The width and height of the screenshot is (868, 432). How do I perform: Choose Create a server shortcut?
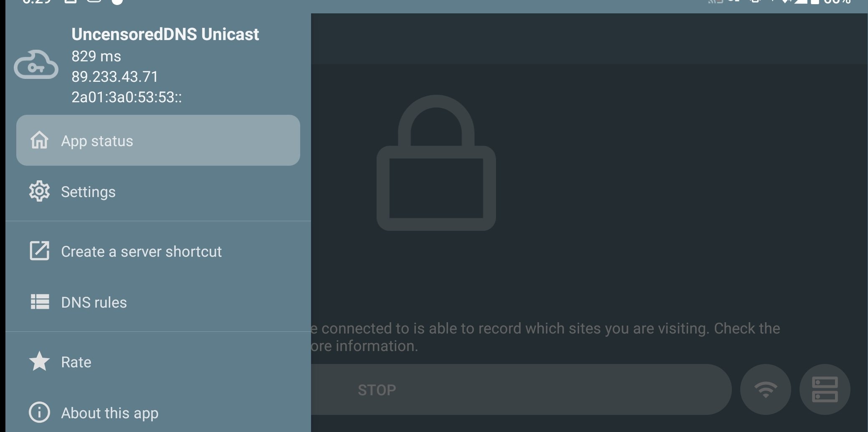[158, 251]
